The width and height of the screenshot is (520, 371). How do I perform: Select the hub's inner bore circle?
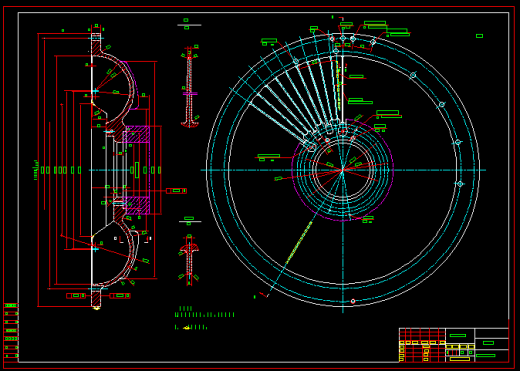point(342,170)
